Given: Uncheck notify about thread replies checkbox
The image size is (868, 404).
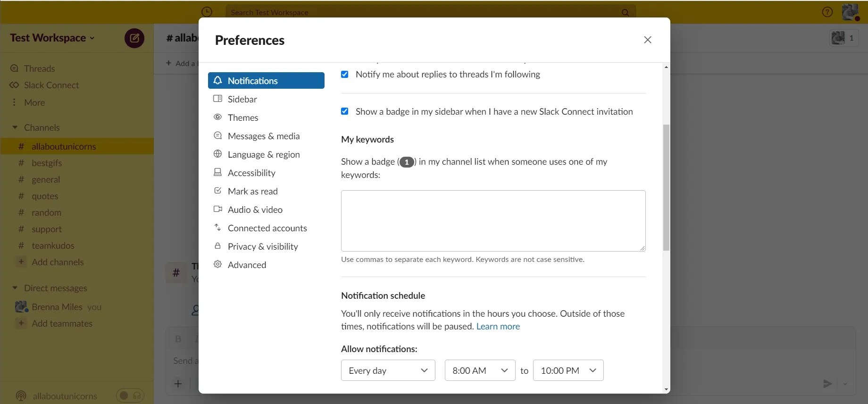Looking at the screenshot, I should coord(345,75).
